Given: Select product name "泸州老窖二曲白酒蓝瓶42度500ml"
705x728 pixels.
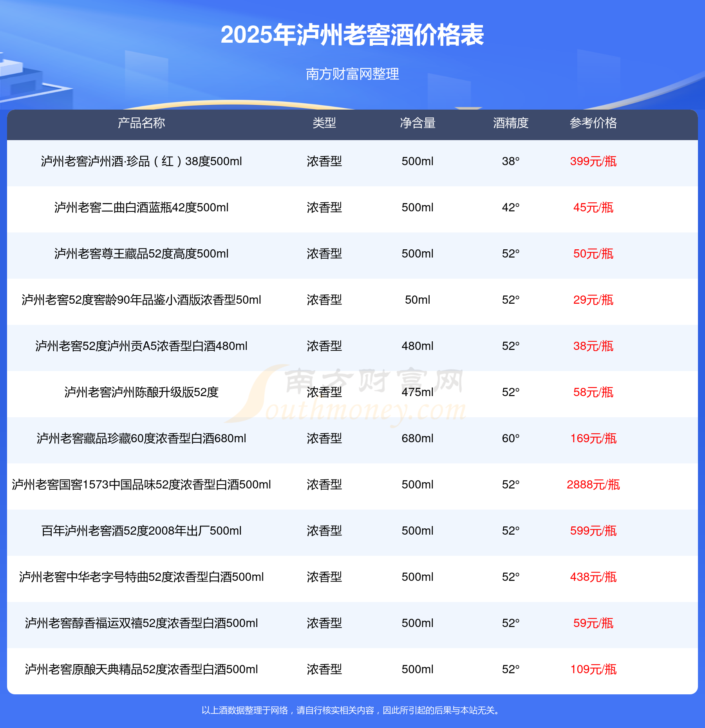Looking at the screenshot, I should point(141,207).
